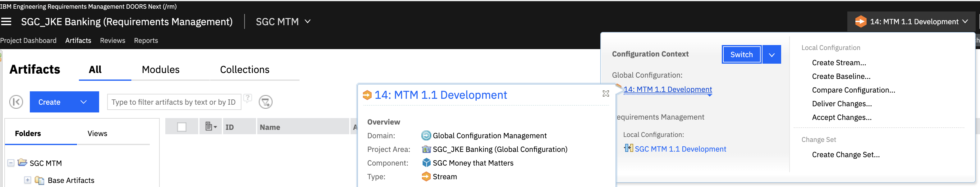Switch to the Modules tab
The height and width of the screenshot is (187, 980).
click(160, 70)
